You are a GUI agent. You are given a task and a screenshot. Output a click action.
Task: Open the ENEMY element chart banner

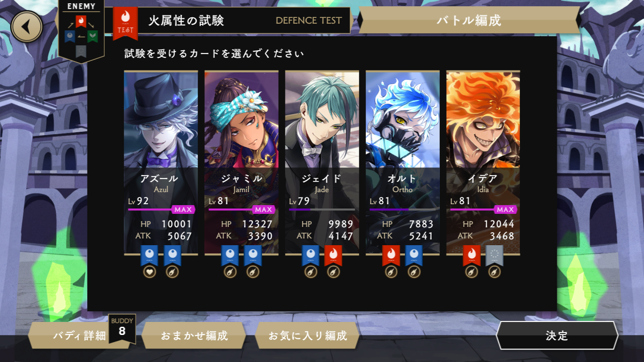tap(81, 30)
